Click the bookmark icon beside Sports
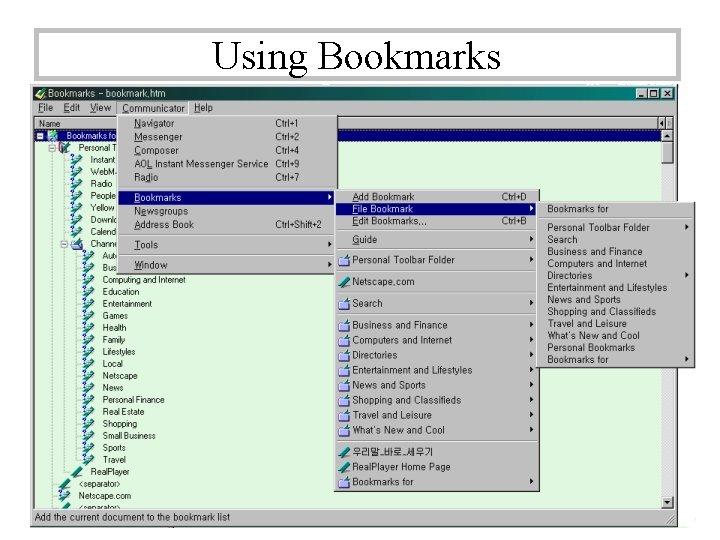 click(x=88, y=447)
